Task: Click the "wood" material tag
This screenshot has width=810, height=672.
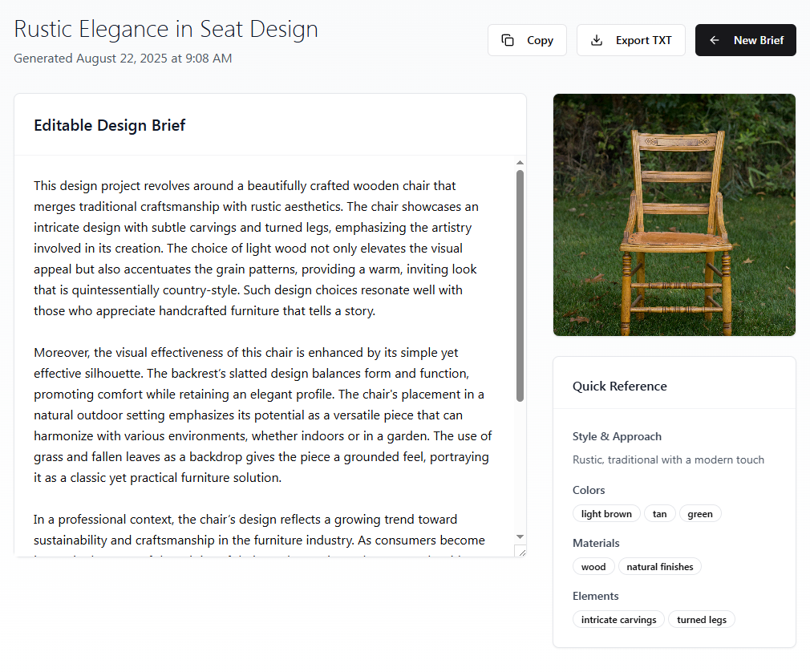Action: tap(593, 567)
